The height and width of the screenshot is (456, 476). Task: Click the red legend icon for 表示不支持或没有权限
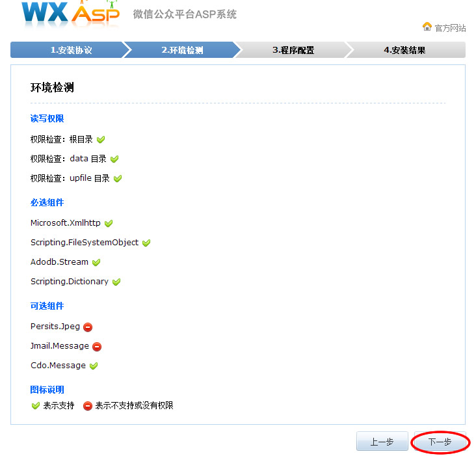[x=87, y=406]
